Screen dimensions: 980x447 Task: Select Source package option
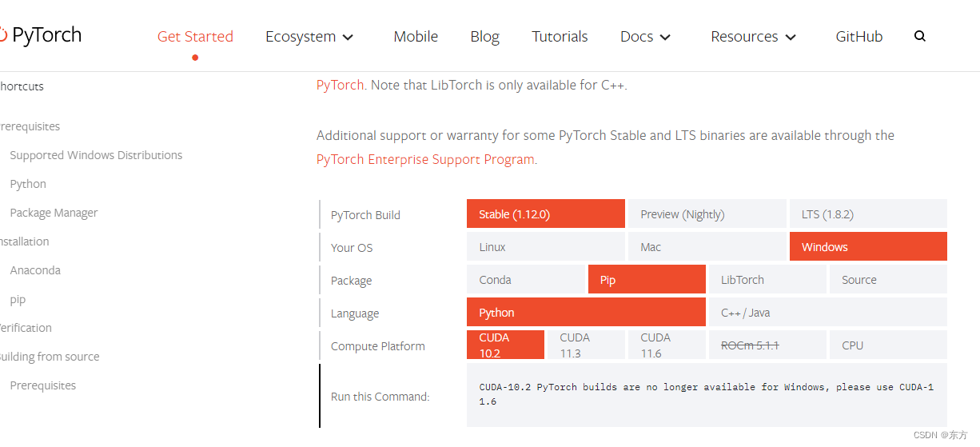[888, 279]
